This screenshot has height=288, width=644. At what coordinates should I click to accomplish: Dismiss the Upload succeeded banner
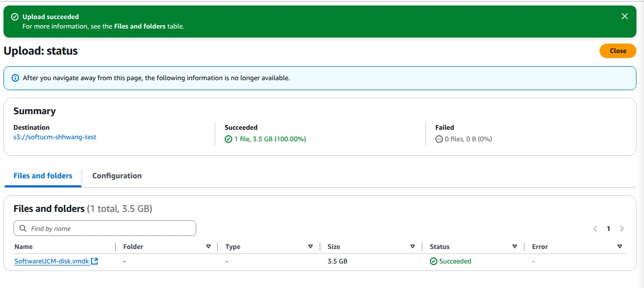point(624,17)
